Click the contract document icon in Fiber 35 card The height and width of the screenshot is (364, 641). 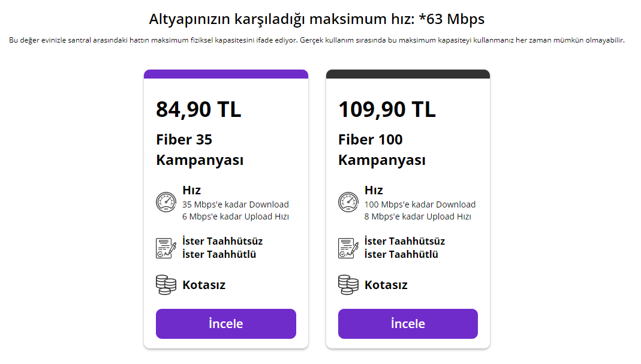[x=166, y=248]
